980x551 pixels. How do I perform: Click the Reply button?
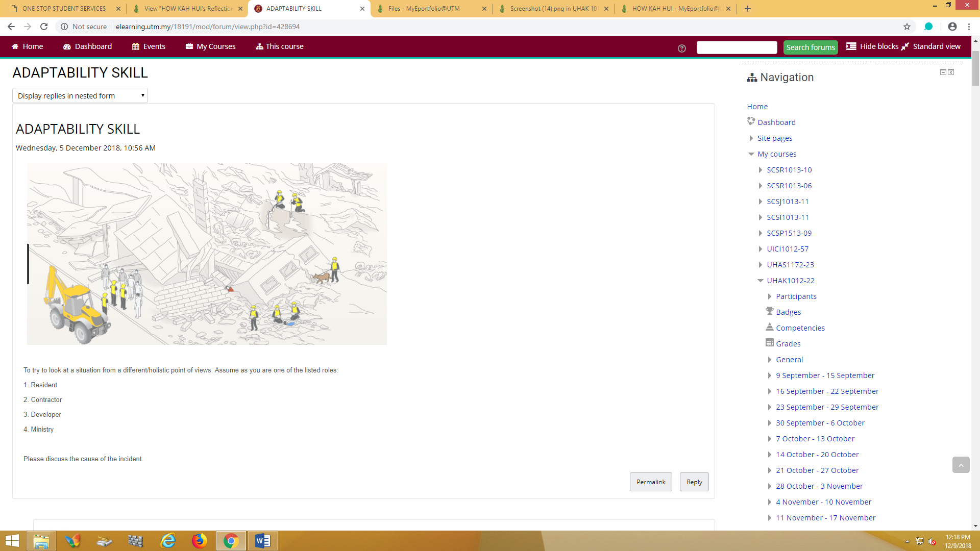coord(694,482)
